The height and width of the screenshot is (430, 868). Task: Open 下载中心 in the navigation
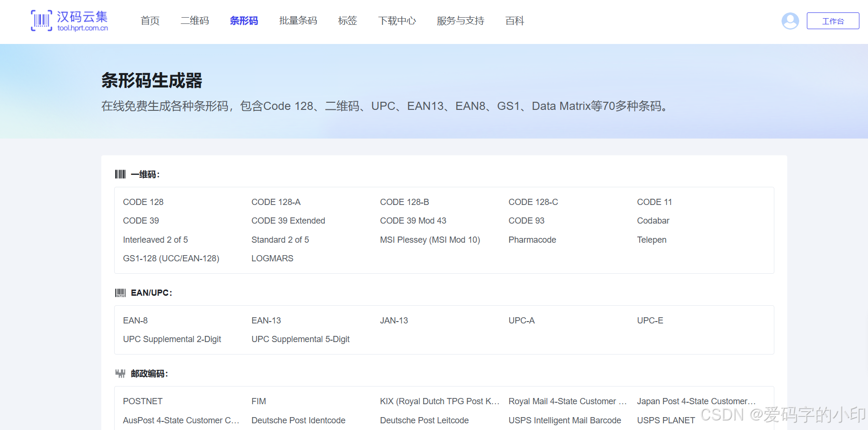tap(397, 21)
